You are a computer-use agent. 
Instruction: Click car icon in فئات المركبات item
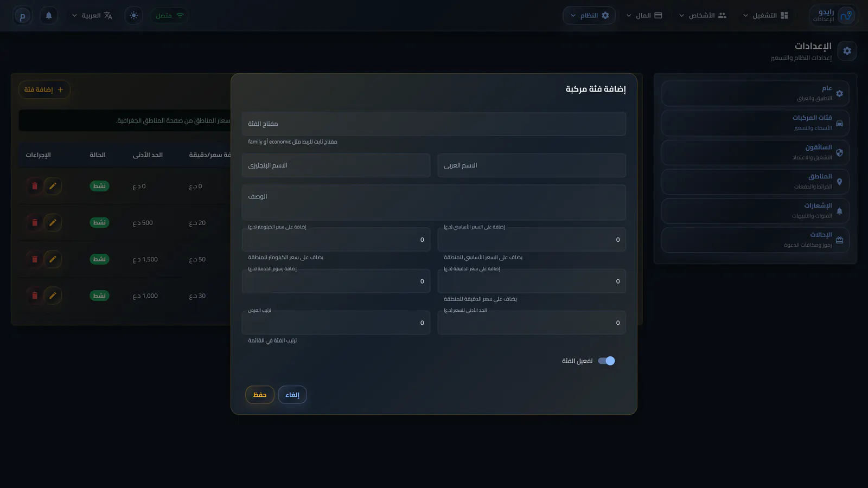point(839,123)
